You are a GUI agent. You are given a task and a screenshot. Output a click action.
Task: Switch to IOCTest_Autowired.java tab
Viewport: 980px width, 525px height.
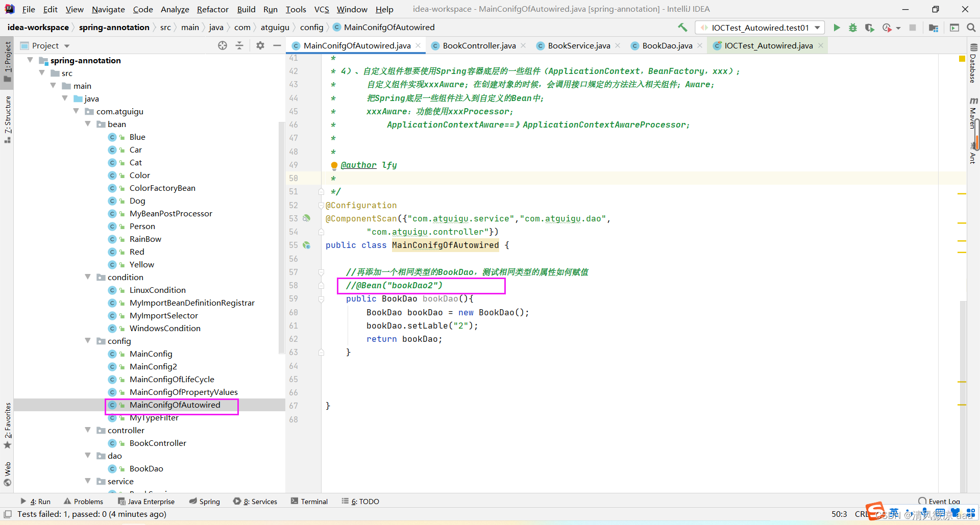coord(768,45)
